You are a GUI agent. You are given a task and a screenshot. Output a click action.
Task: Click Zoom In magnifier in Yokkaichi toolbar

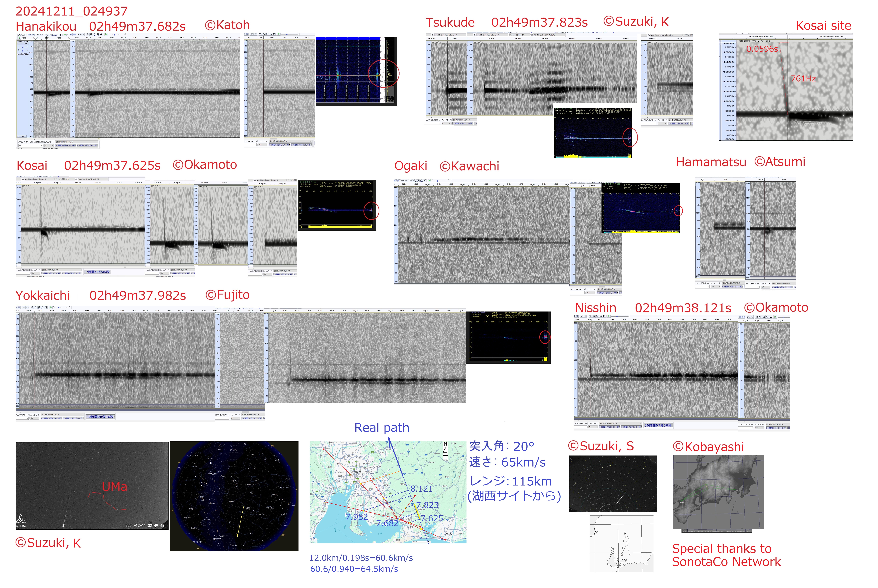tap(33, 307)
